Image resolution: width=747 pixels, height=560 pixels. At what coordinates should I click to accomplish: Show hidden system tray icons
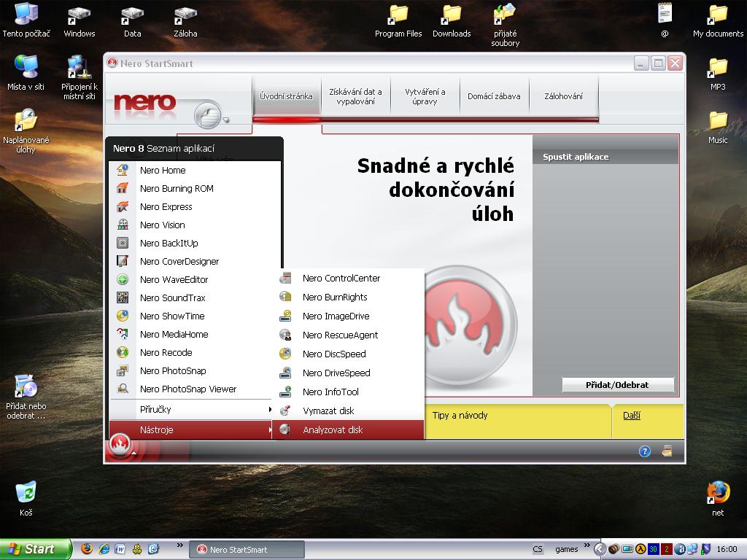point(600,550)
